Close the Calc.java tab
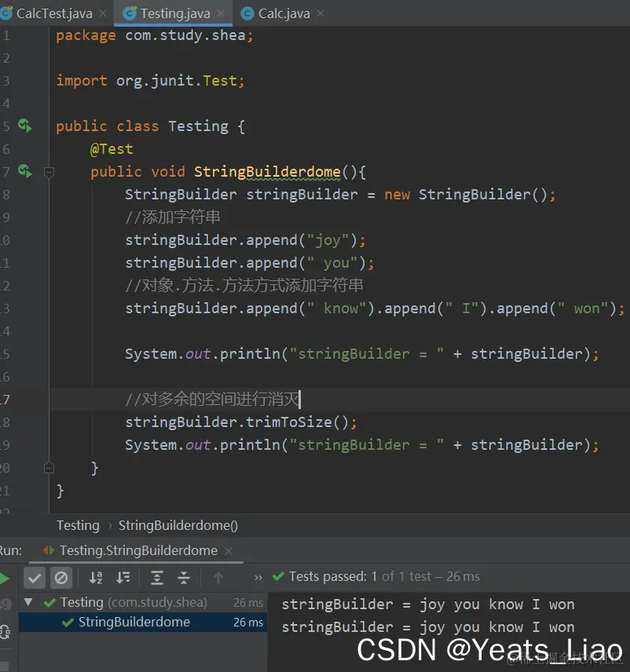 320,13
